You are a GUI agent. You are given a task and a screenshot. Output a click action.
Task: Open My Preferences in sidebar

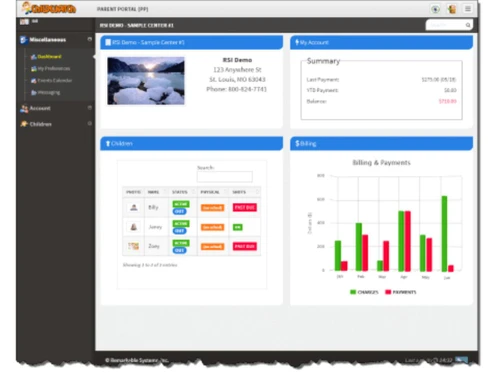pyautogui.click(x=54, y=69)
